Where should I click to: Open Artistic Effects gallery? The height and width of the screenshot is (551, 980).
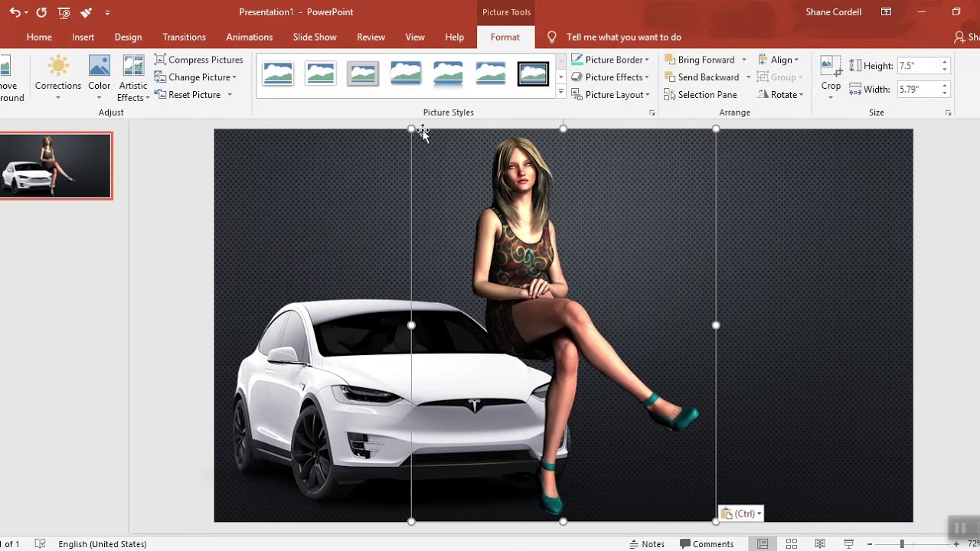[x=133, y=77]
